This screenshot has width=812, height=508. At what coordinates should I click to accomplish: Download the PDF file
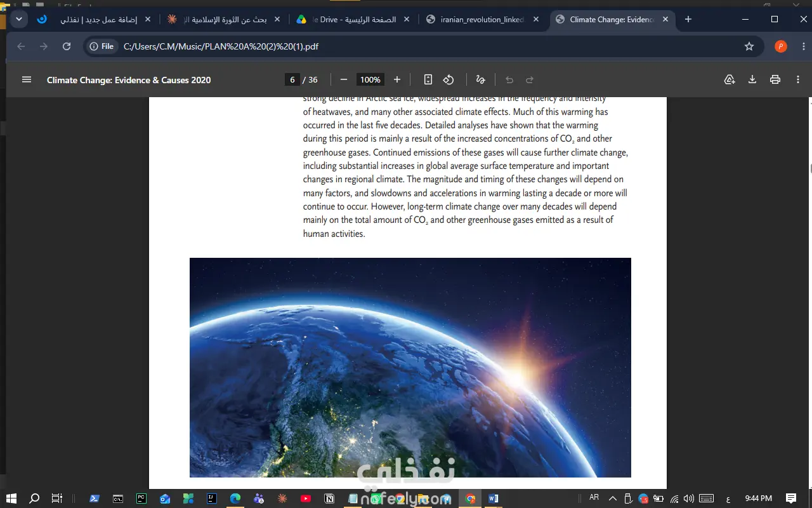pos(752,79)
